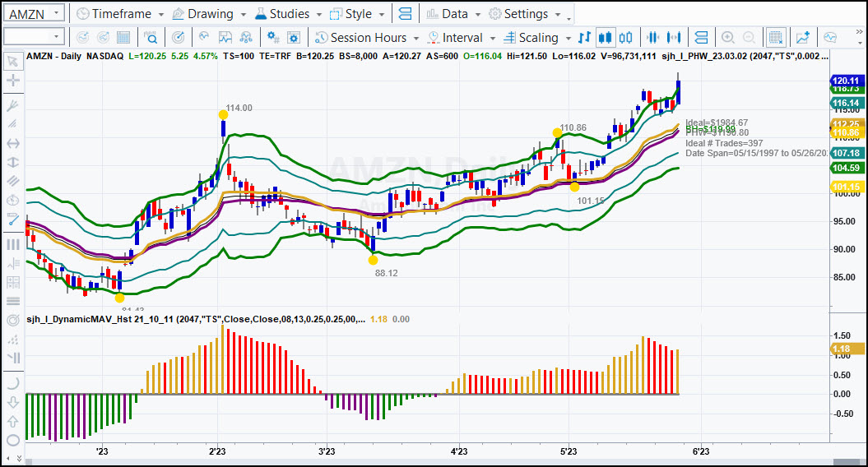Expand the Data dropdown arrow
868x467 pixels.
coord(478,14)
